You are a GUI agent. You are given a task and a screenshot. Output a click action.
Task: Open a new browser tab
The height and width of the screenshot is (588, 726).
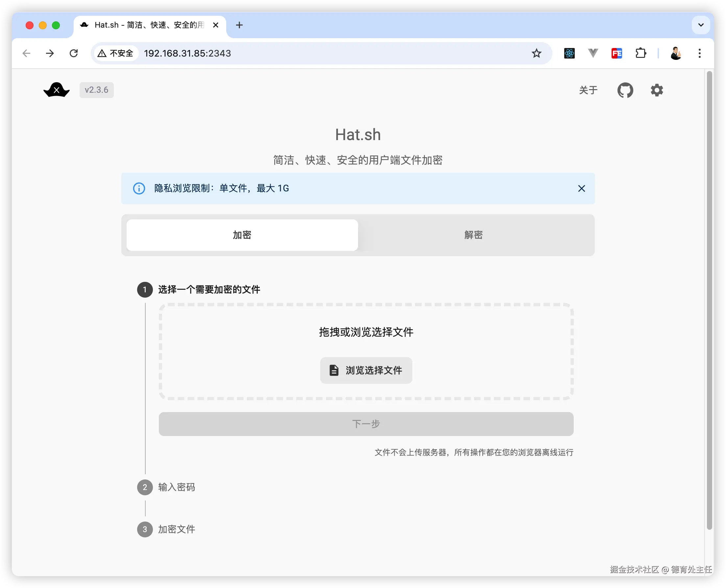(239, 25)
